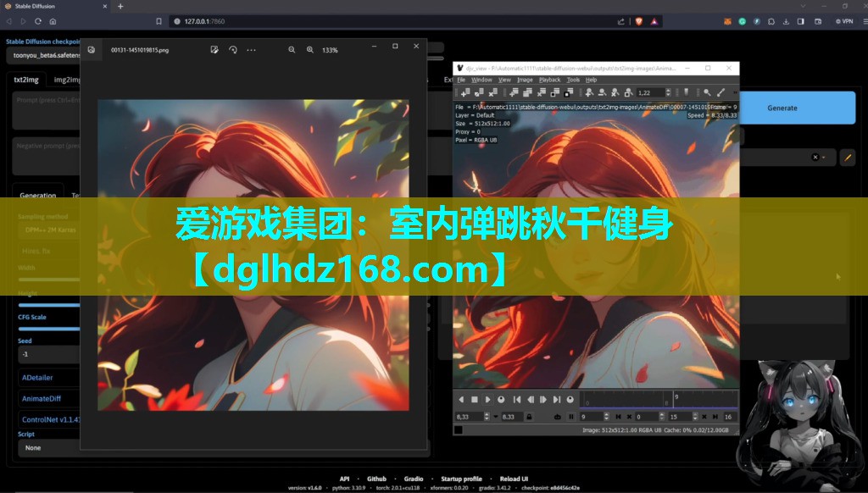Screen dimensions: 868x493
Task: Jump to the last frame in djv_view
Action: [557, 400]
